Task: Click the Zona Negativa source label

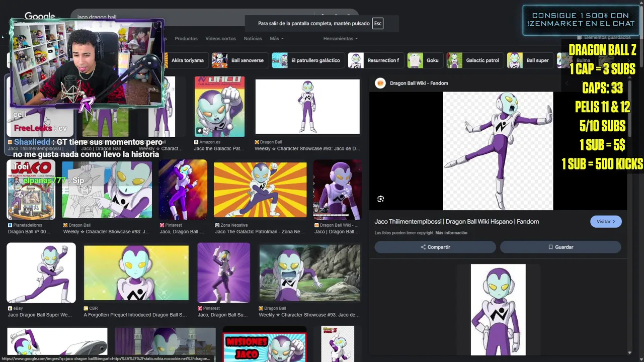Action: coord(234,225)
